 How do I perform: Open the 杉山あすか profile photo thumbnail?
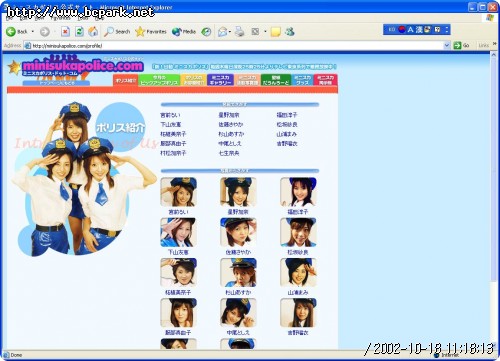[x=238, y=273]
